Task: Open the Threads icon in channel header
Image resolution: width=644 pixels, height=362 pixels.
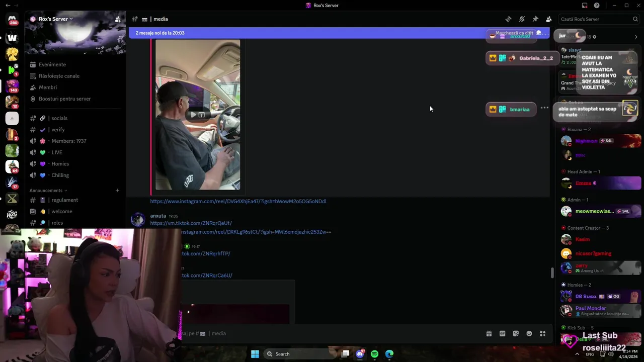Action: click(x=508, y=19)
